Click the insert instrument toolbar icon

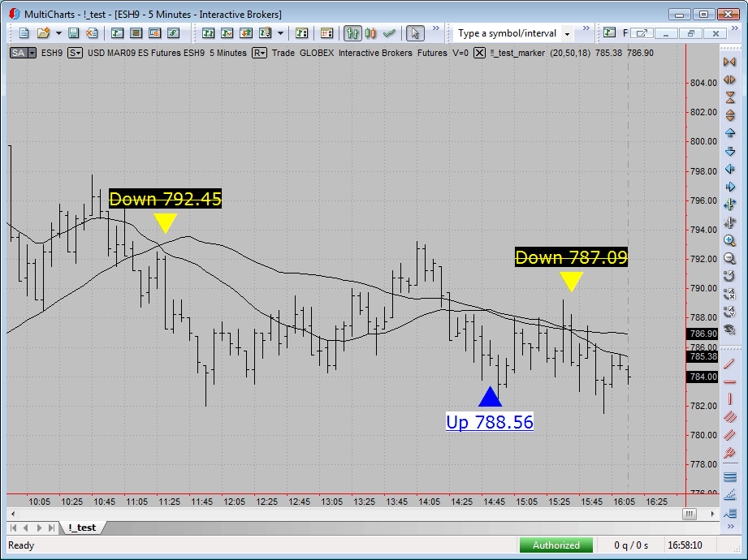pos(209,33)
